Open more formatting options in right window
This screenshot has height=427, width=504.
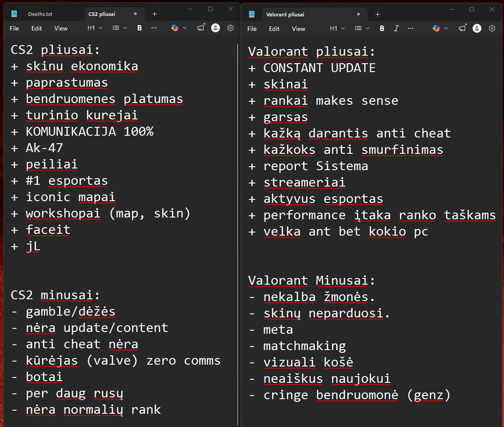(x=411, y=28)
